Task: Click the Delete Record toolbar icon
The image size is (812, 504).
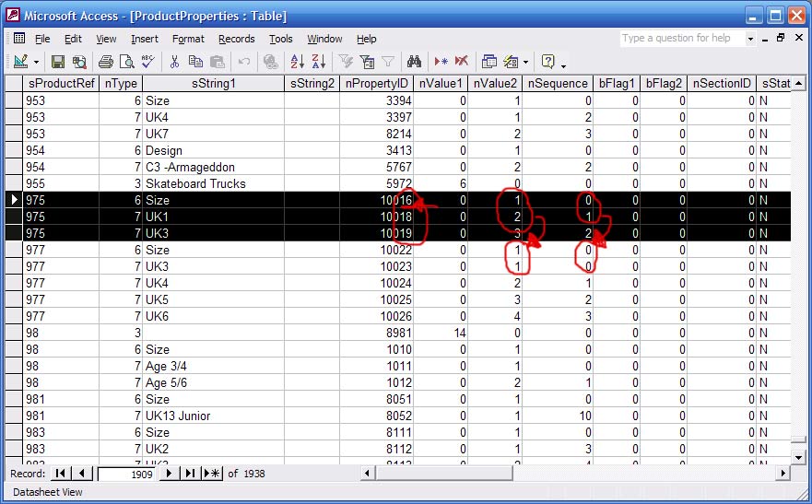Action: click(461, 62)
